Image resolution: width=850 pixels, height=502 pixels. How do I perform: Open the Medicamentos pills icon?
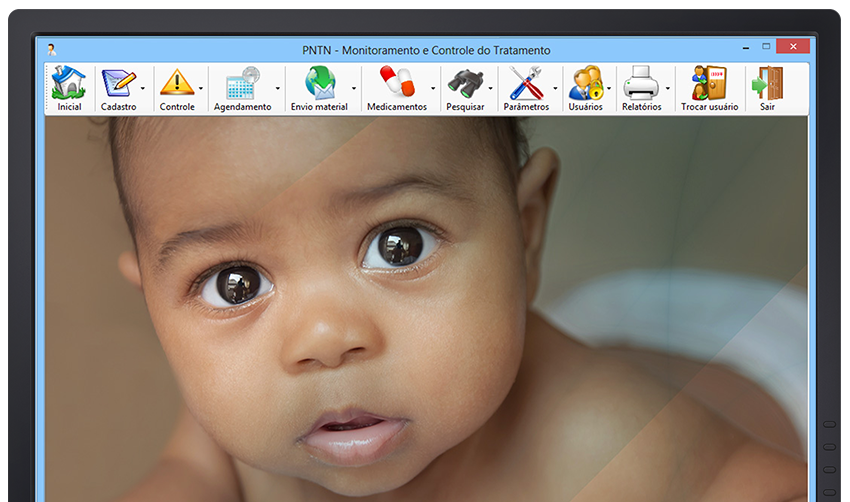[396, 83]
